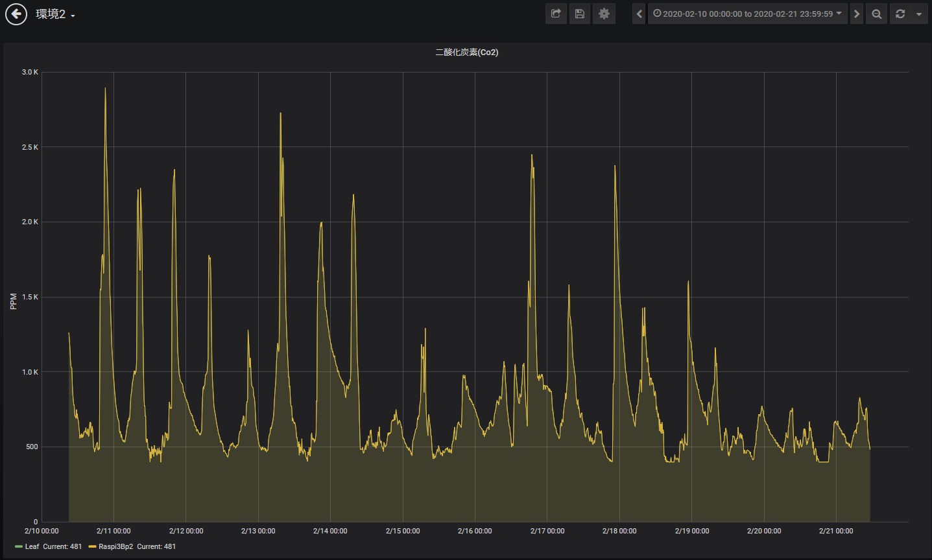Click the 2.0 K y-axis label
932x560 pixels.
click(30, 222)
